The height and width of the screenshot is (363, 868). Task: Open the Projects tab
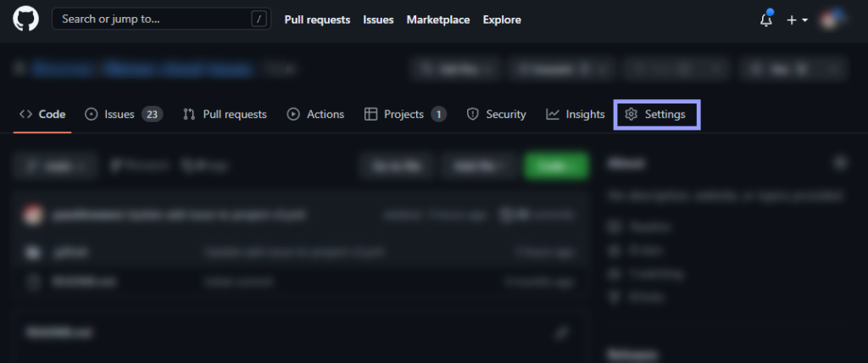[405, 114]
